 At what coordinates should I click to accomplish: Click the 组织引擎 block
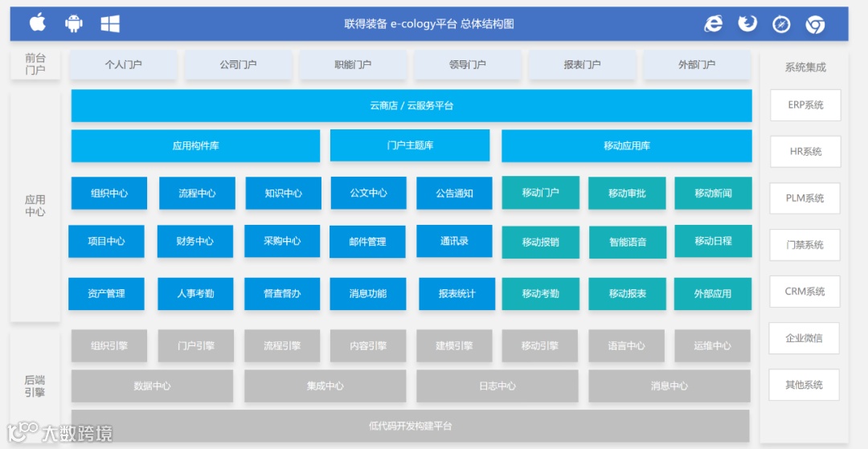pyautogui.click(x=109, y=346)
